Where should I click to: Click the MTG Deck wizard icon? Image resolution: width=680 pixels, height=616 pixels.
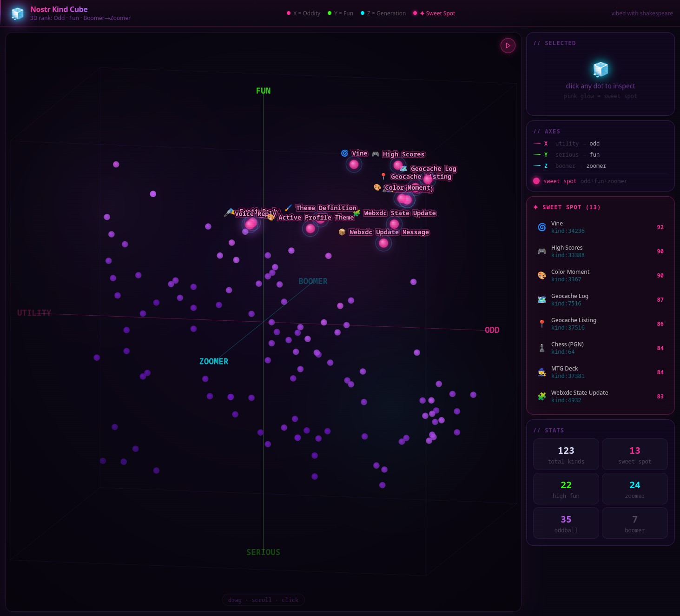[x=541, y=372]
